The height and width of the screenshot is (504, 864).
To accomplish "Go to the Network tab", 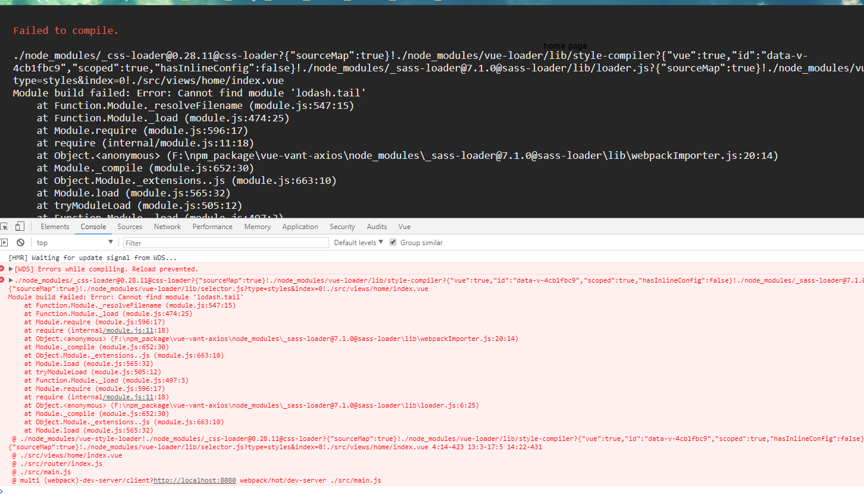I will point(167,227).
